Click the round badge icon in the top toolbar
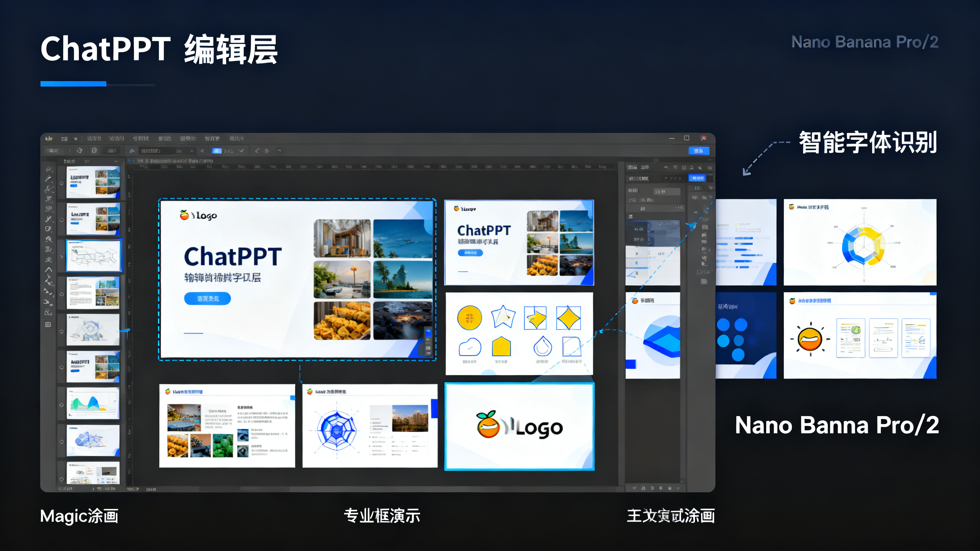The width and height of the screenshot is (980, 551). [94, 150]
